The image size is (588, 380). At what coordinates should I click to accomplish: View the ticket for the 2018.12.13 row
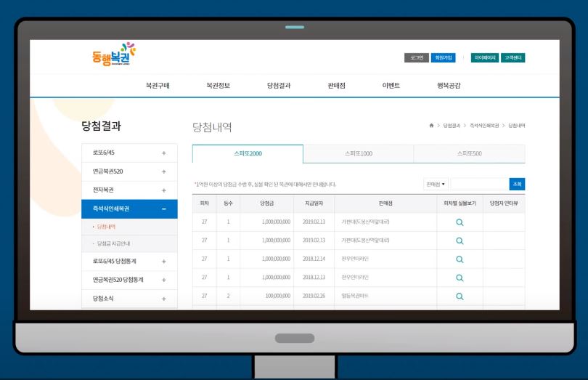[x=460, y=278]
